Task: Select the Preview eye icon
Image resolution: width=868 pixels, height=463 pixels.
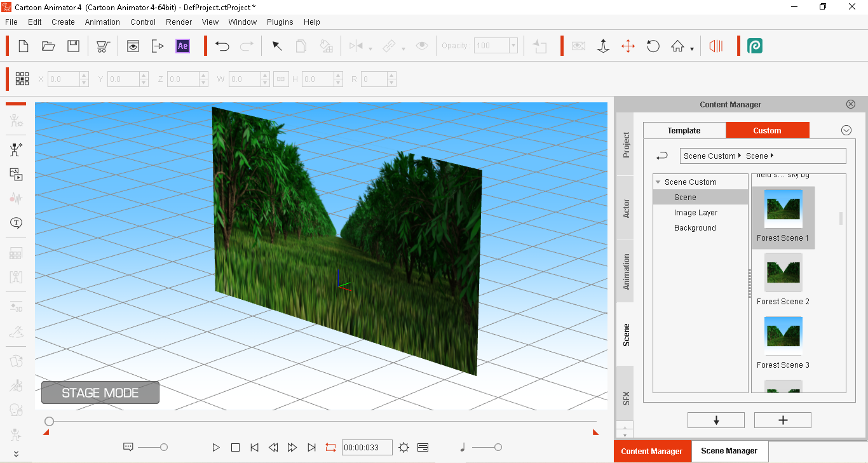Action: pos(133,46)
